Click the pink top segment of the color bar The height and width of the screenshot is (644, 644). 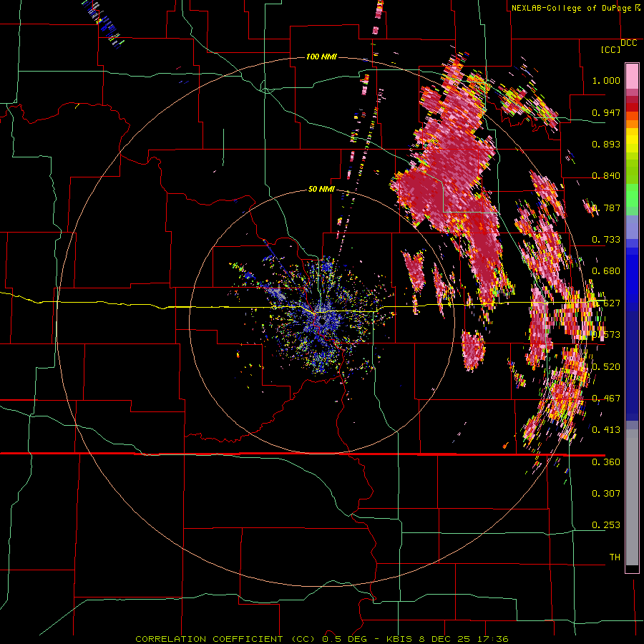632,76
